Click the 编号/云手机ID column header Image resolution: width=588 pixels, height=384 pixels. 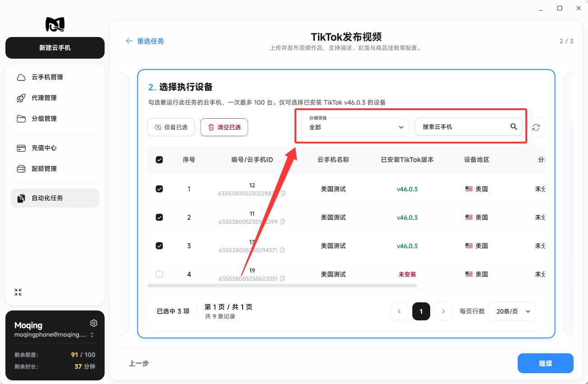252,160
